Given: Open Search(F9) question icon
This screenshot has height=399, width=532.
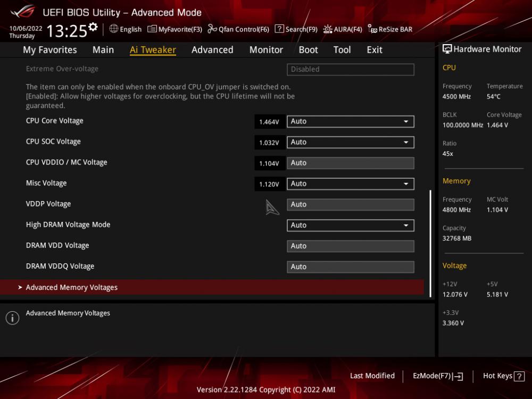Looking at the screenshot, I should coord(279,29).
